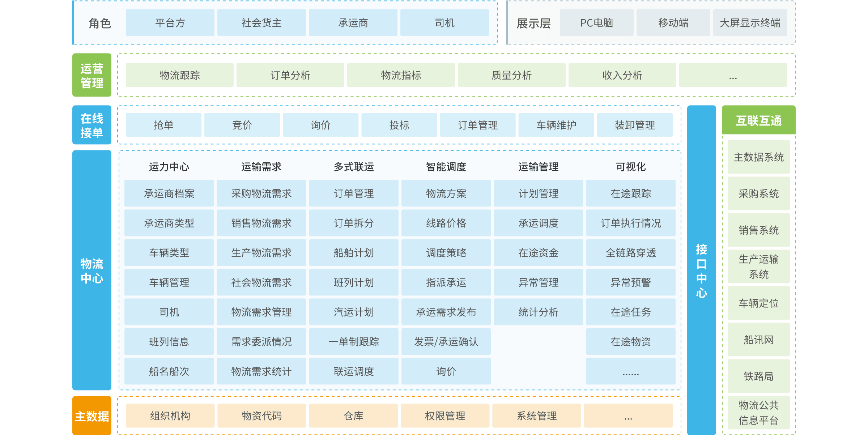Open 车辆维护 in online orders row
The height and width of the screenshot is (435, 868).
coord(556,125)
